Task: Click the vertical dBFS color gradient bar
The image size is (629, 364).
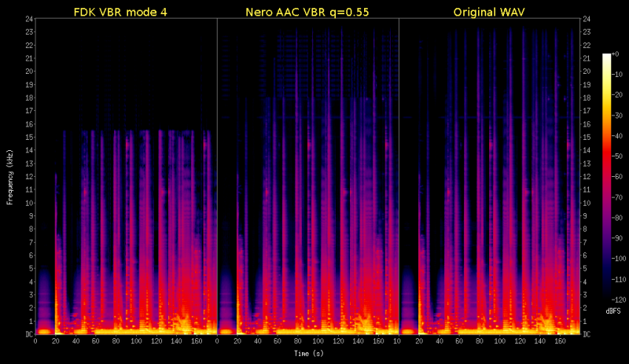Action: (605, 177)
